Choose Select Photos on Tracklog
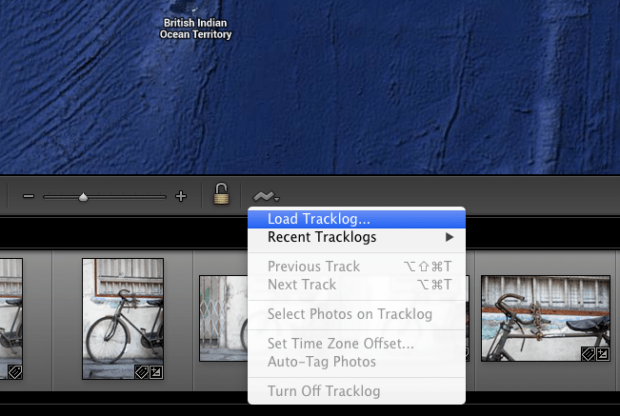The width and height of the screenshot is (620, 416). click(x=357, y=314)
